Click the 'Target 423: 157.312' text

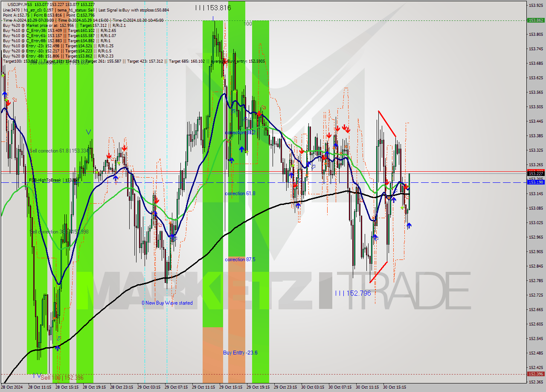(x=145, y=61)
